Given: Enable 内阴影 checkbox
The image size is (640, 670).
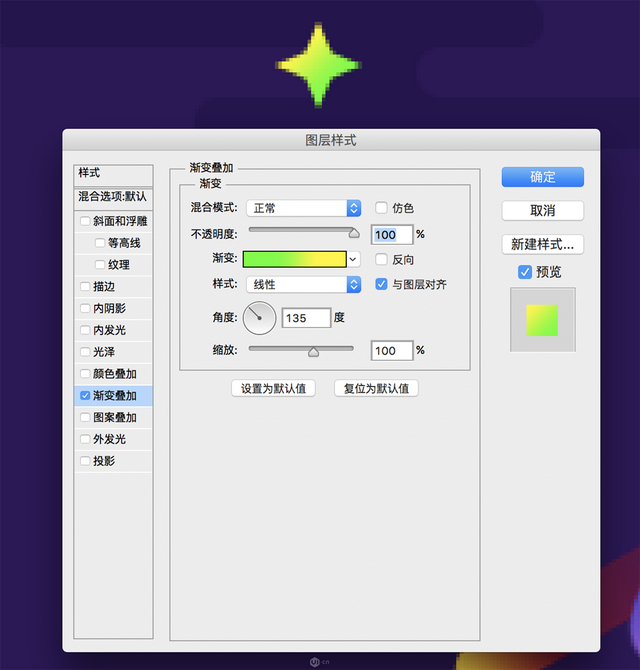Looking at the screenshot, I should 85,308.
